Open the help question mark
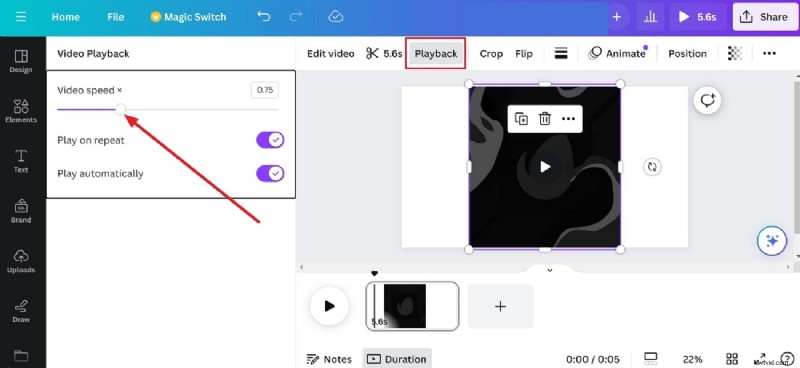The image size is (800, 368). 787,359
